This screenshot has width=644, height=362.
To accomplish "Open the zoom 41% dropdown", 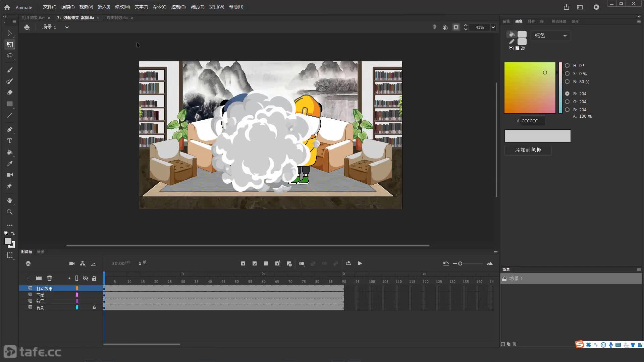I will tap(493, 27).
